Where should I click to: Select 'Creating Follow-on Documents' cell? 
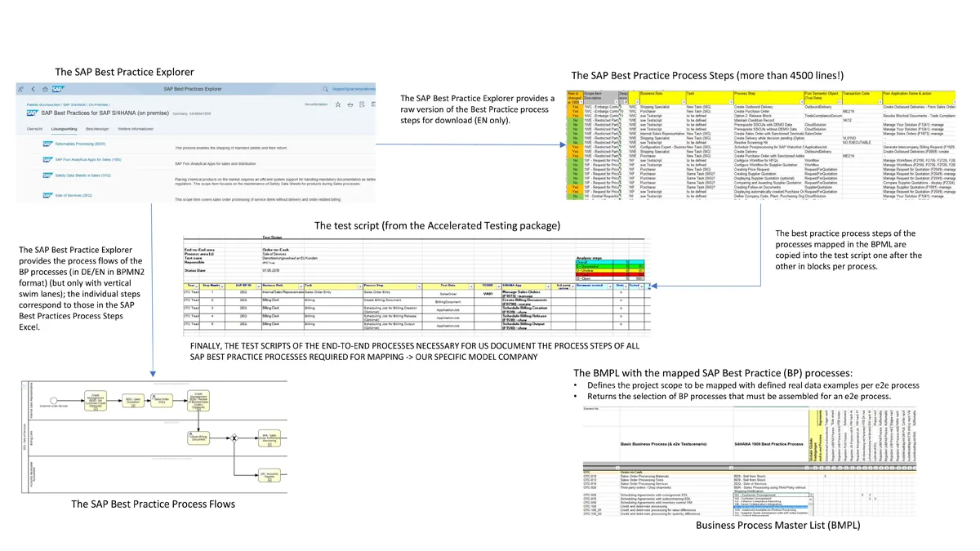768,187
